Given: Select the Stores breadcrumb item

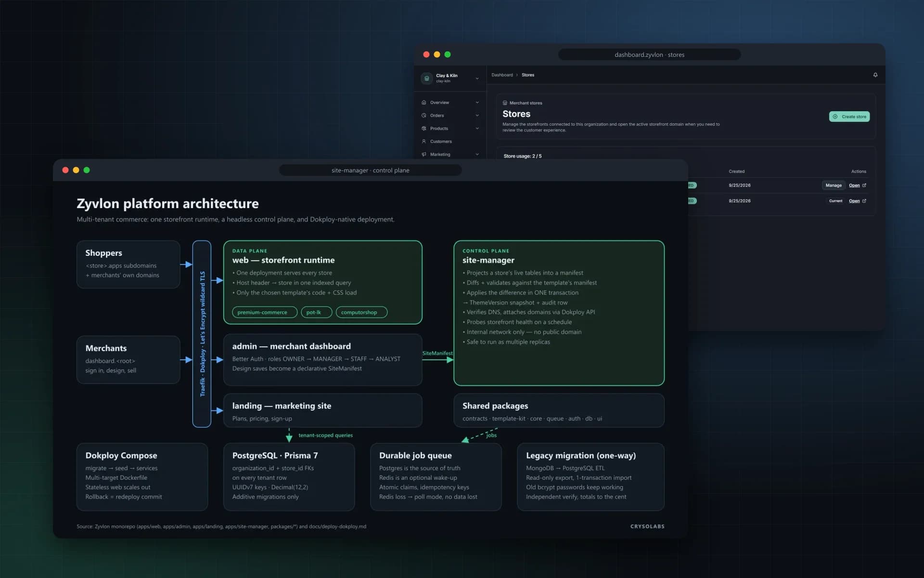Looking at the screenshot, I should (x=528, y=75).
